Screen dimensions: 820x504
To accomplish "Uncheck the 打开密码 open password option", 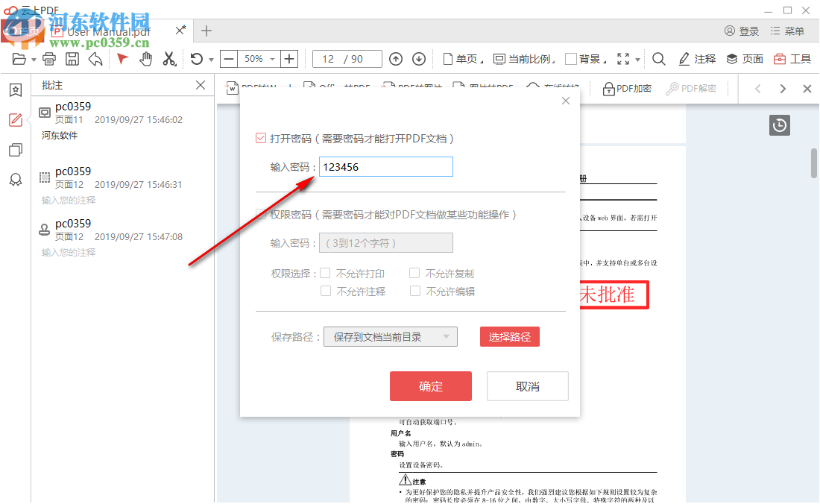I will click(262, 137).
